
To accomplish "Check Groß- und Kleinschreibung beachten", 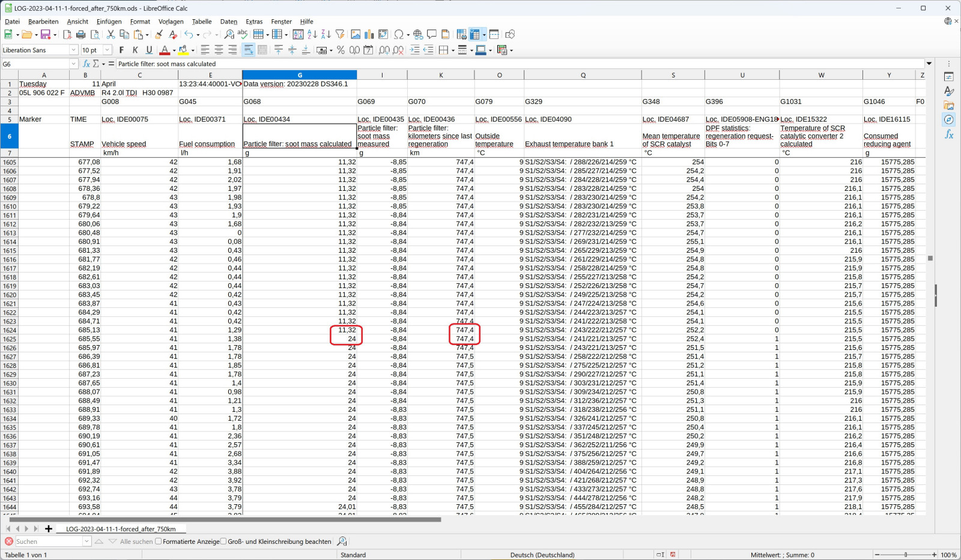I will pyautogui.click(x=223, y=541).
